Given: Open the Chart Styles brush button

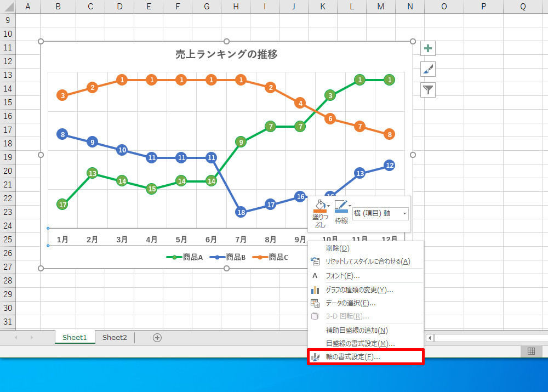Looking at the screenshot, I should (428, 69).
